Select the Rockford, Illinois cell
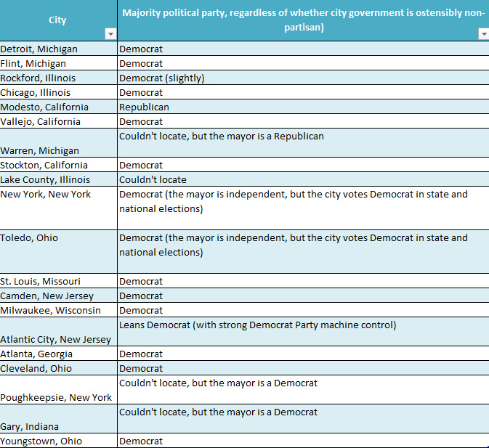Screen dimensions: 489x448 pyautogui.click(x=58, y=78)
